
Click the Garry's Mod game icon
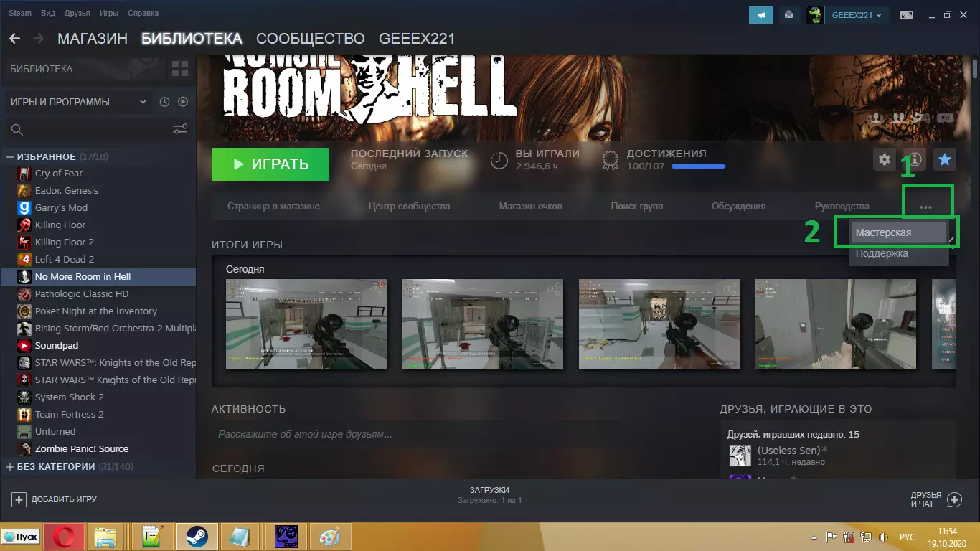(24, 208)
